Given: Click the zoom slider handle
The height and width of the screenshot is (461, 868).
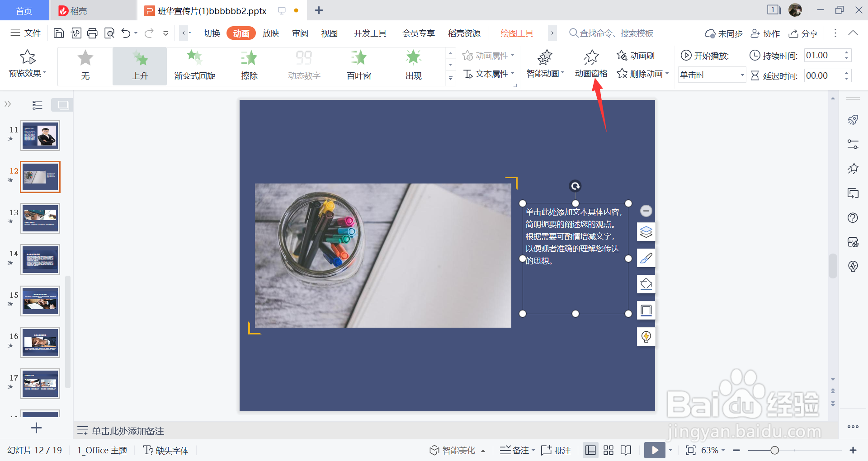Looking at the screenshot, I should pos(774,450).
